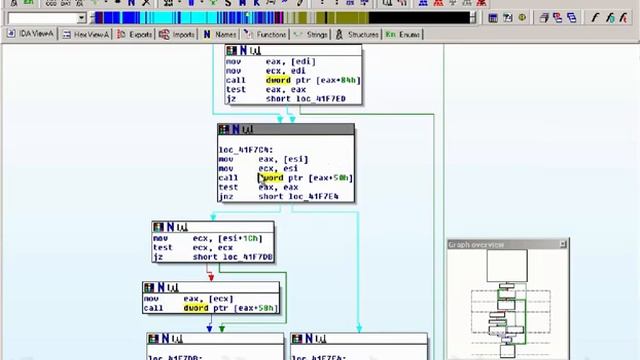Click the color icon on the loc_41F7C4 node
The height and width of the screenshot is (360, 640).
[224, 129]
